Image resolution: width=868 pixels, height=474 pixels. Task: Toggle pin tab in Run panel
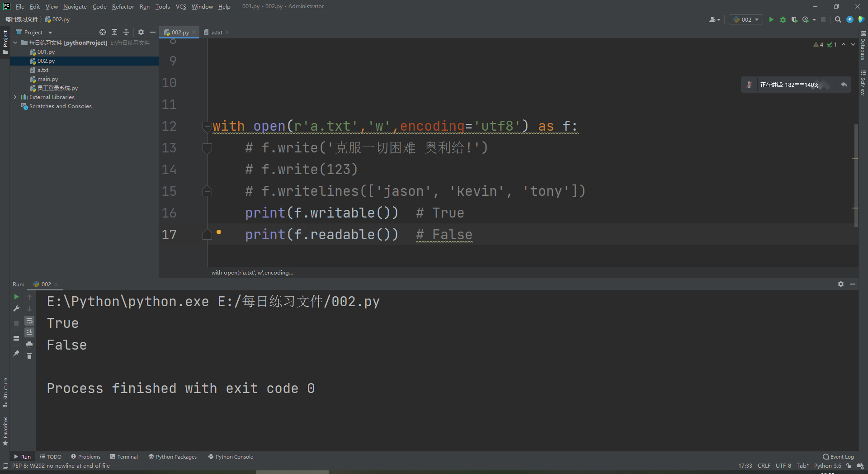coord(16,353)
